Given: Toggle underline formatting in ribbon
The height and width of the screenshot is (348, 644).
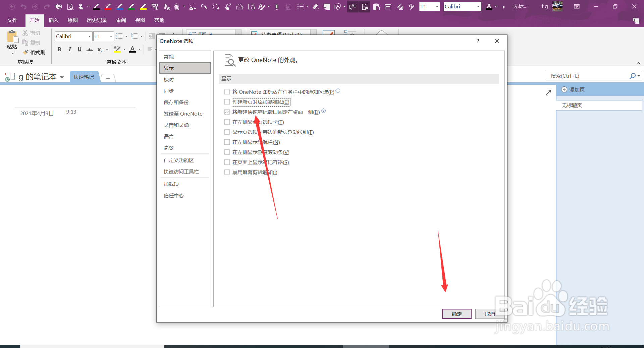Looking at the screenshot, I should [x=79, y=50].
